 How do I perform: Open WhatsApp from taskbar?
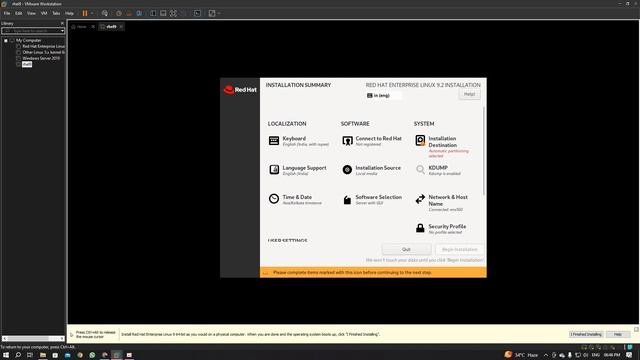92,355
